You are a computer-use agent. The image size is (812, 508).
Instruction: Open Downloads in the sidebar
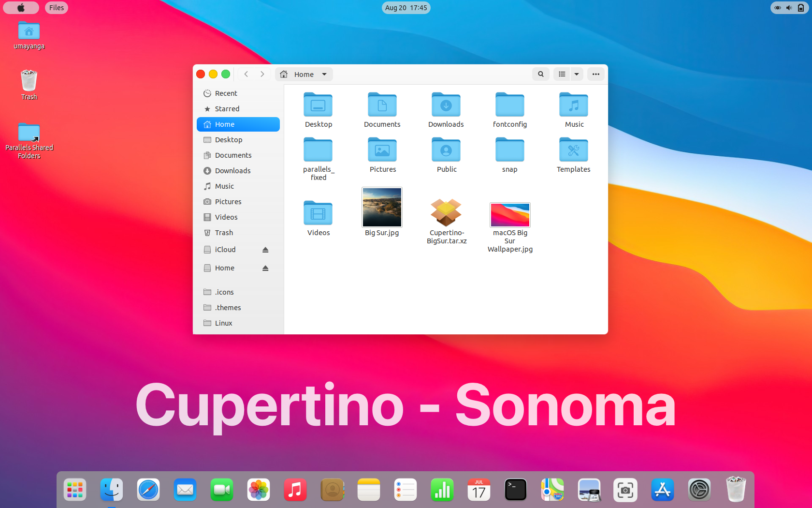pos(238,171)
